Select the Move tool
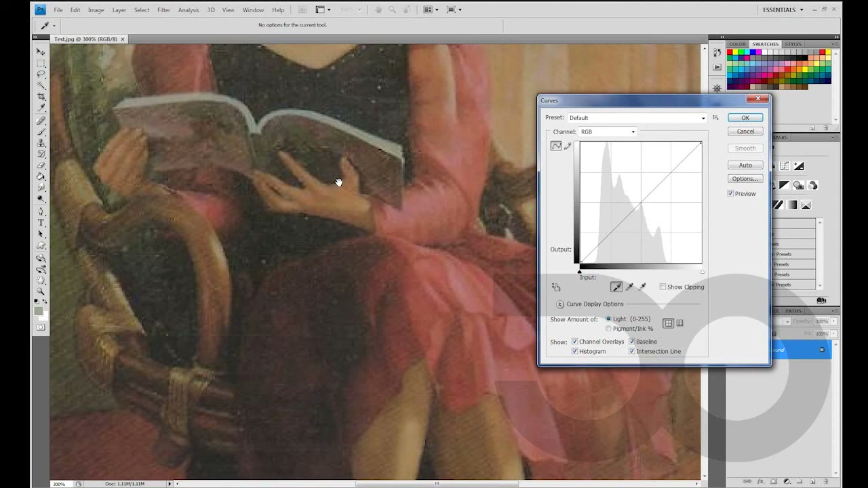 point(41,52)
